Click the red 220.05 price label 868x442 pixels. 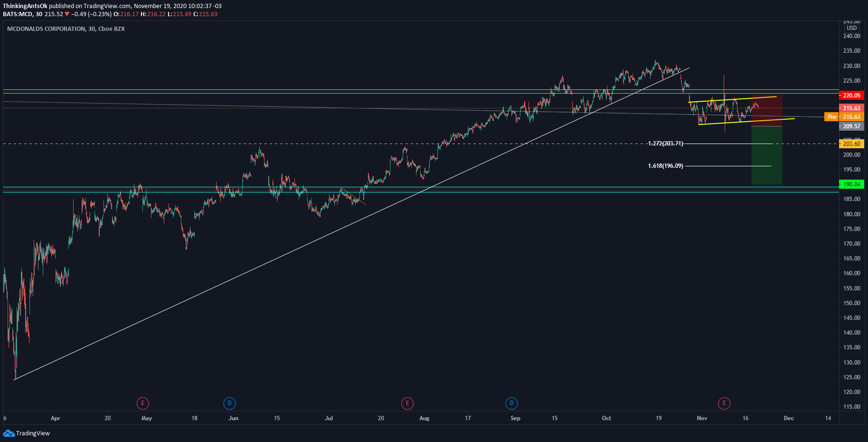coord(852,96)
